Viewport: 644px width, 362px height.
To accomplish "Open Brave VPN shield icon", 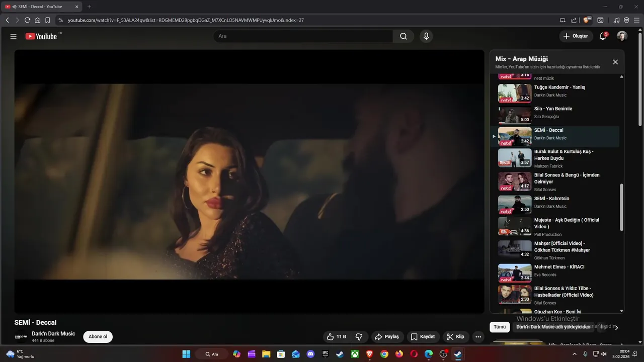I will tap(627, 20).
